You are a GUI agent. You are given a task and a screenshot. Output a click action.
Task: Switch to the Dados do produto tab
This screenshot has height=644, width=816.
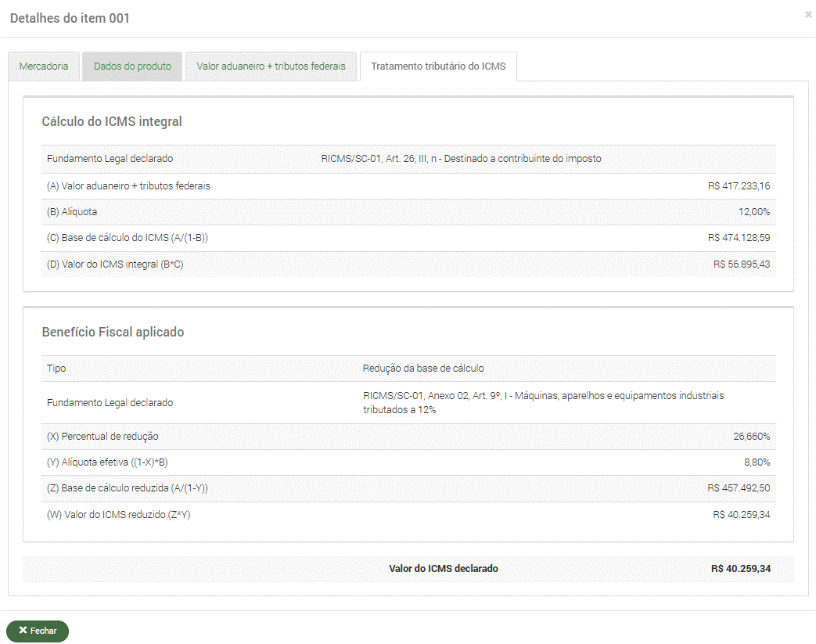point(132,67)
